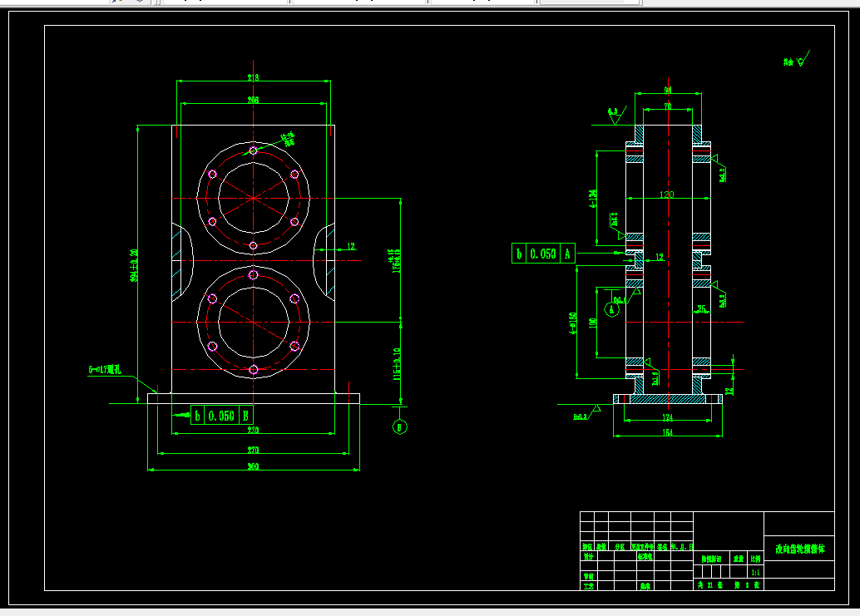This screenshot has width=860, height=616.
Task: Click the datum letter B in the tolerance frame
Action: [x=245, y=416]
